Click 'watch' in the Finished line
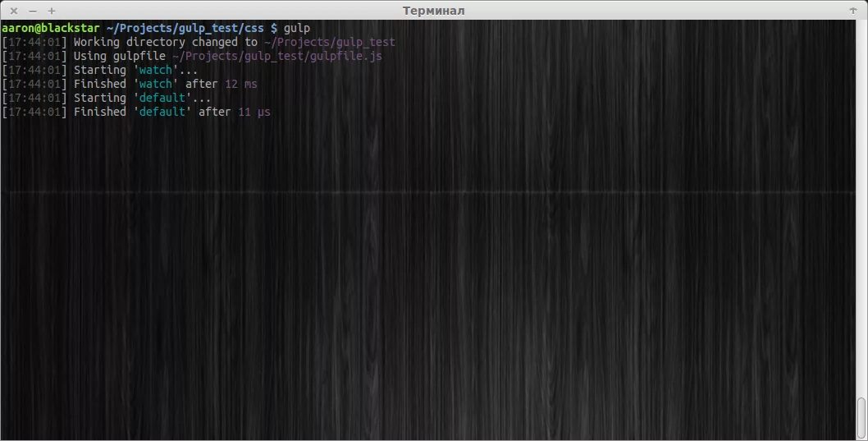Image resolution: width=868 pixels, height=441 pixels. coord(156,84)
